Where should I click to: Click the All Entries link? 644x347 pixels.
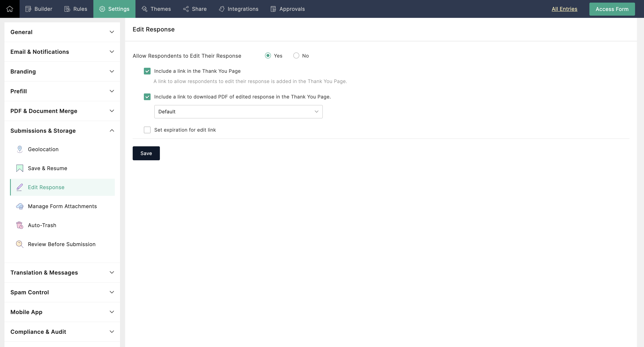(x=564, y=9)
